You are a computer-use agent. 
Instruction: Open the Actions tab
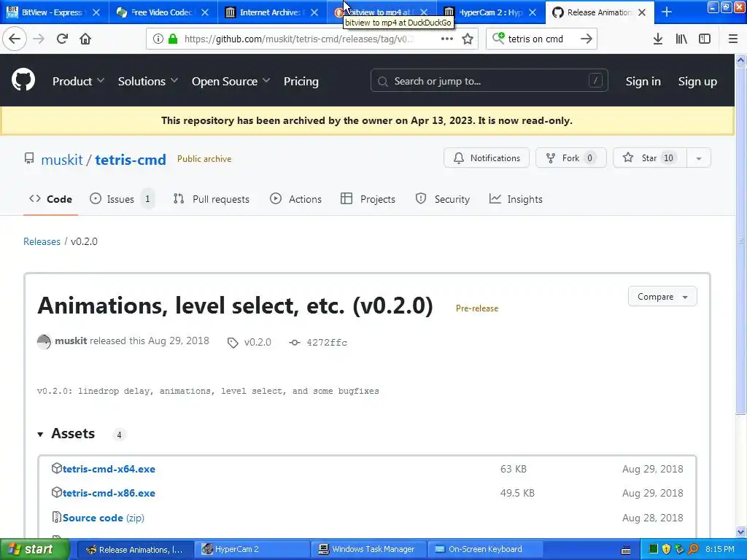[295, 199]
